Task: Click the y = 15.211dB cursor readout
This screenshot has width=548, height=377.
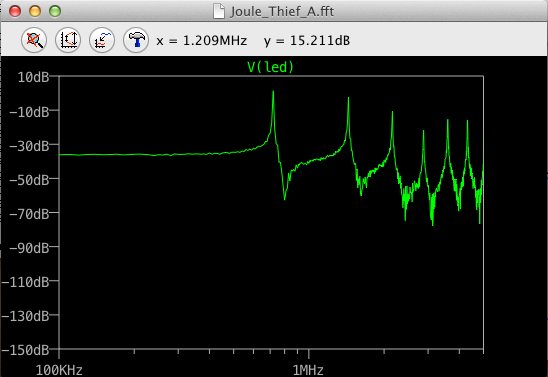Action: 307,41
